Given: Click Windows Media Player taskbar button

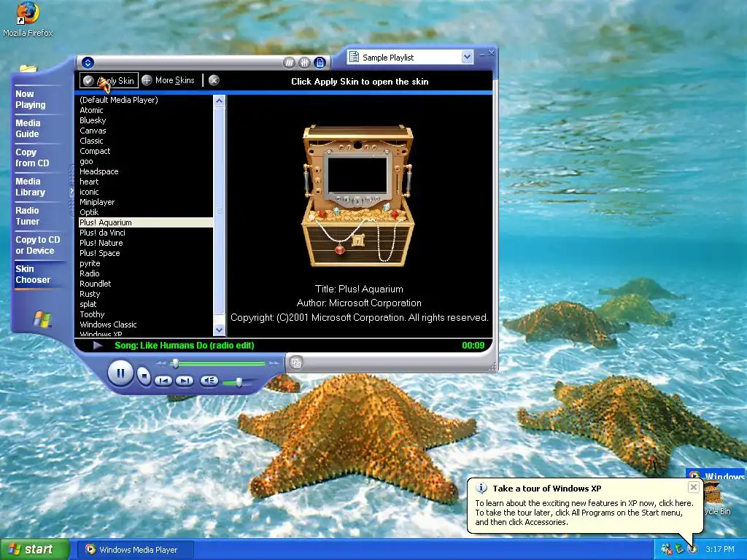Looking at the screenshot, I should [136, 550].
